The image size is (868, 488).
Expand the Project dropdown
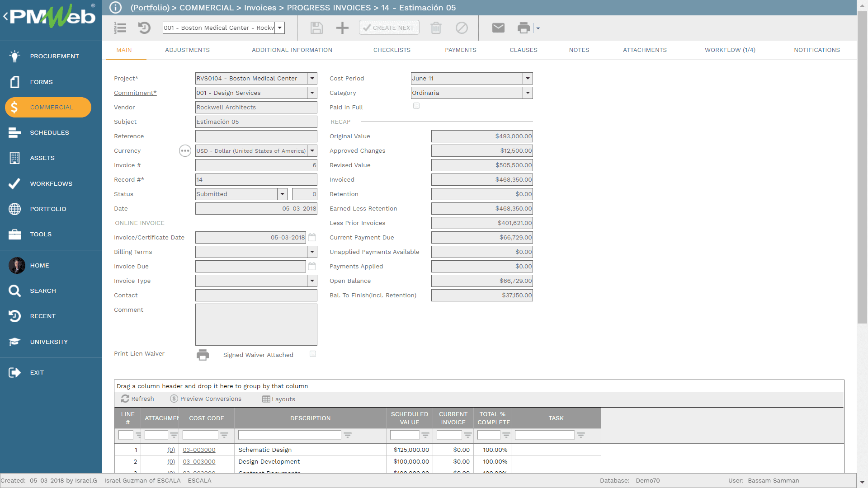[x=312, y=79]
